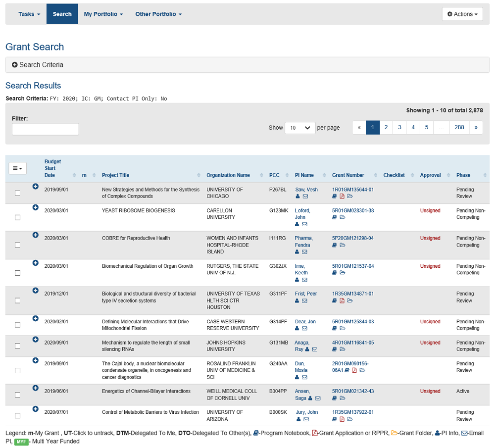Image resolution: width=495 pixels, height=448 pixels.
Task: Click the Filter text input field
Action: click(x=46, y=129)
